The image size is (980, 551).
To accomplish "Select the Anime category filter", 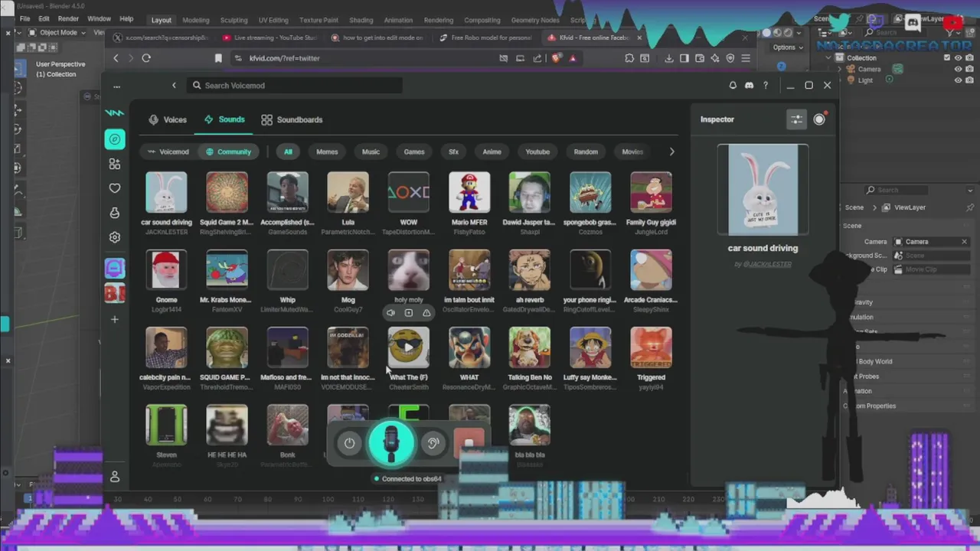I will (492, 152).
